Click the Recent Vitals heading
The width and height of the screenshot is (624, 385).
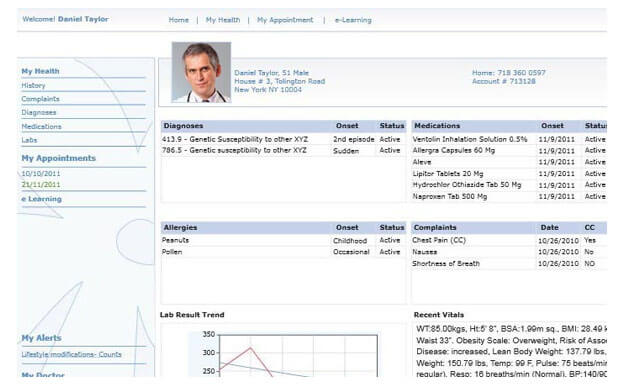439,315
